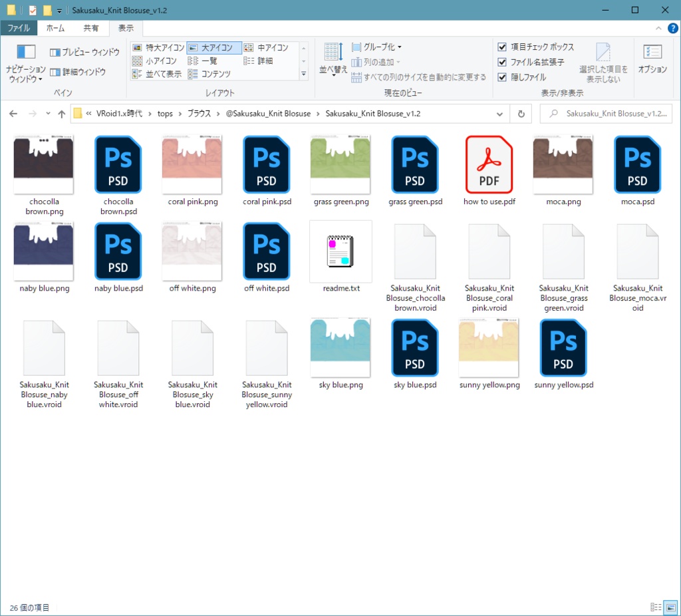Switch to details (詳細) layout
The height and width of the screenshot is (616, 681).
coord(259,61)
